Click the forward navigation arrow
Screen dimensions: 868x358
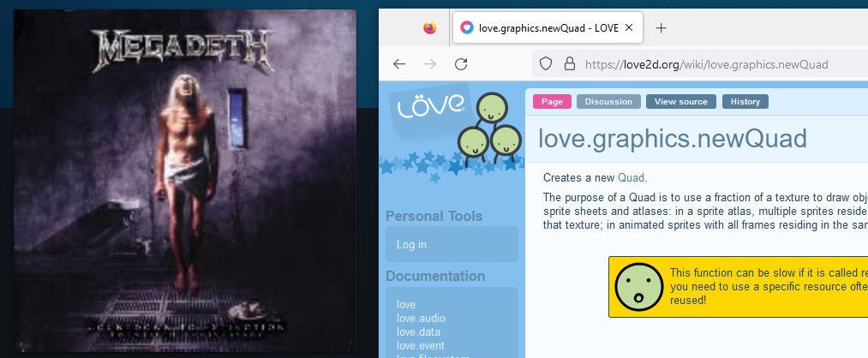tap(430, 64)
